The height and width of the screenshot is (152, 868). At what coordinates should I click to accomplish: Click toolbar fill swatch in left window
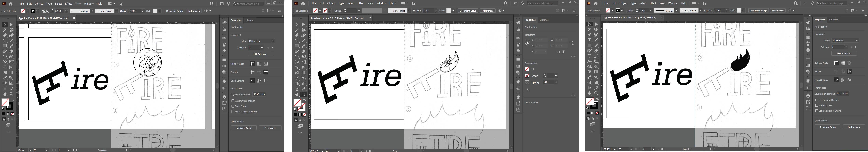point(5,102)
